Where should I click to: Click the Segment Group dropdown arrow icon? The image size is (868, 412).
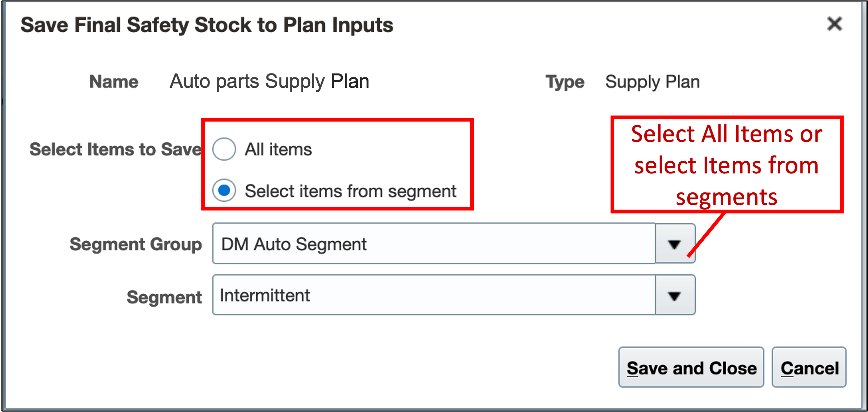pos(674,244)
